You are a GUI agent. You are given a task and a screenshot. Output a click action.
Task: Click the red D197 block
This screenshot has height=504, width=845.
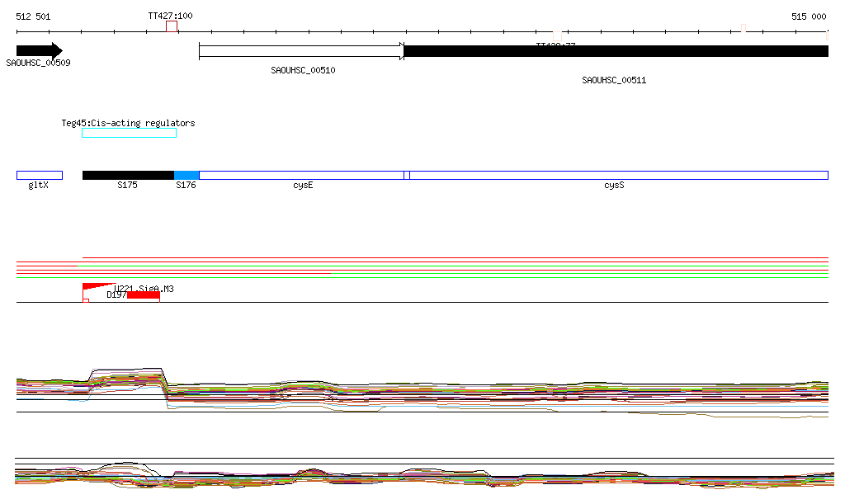(x=144, y=295)
